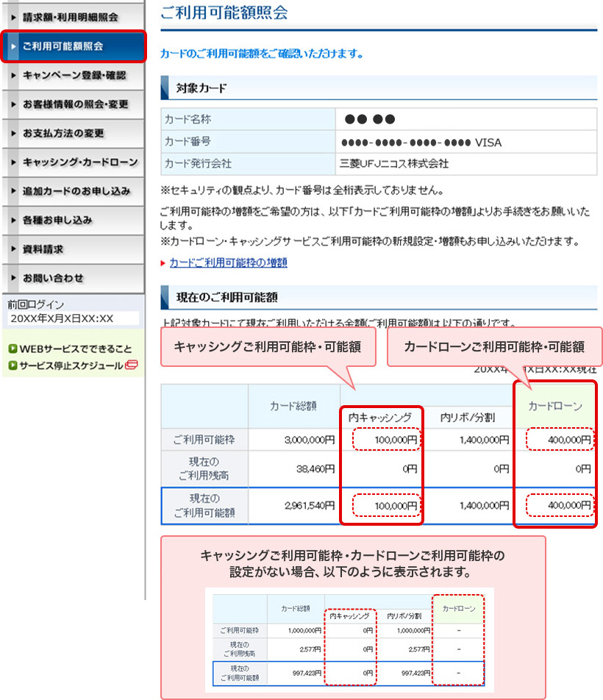The height and width of the screenshot is (700, 603).
Task: Go to お客様情報の照会・変更 page
Action: 75,104
